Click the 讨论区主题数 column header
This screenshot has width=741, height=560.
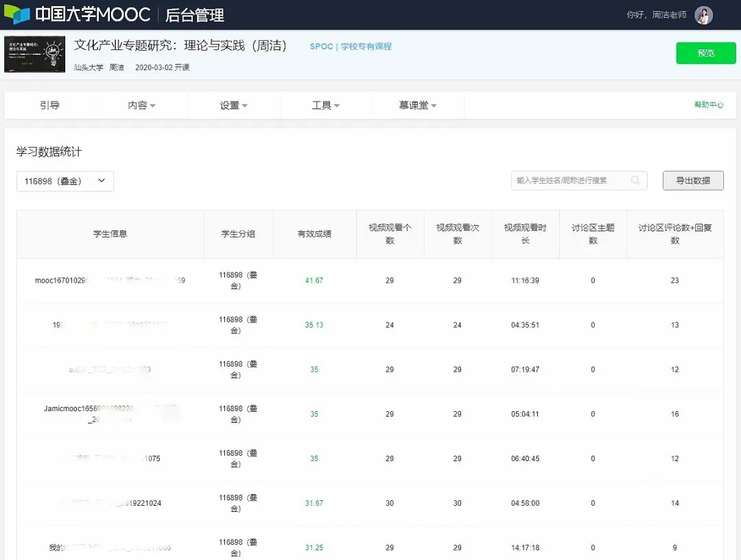click(x=593, y=234)
